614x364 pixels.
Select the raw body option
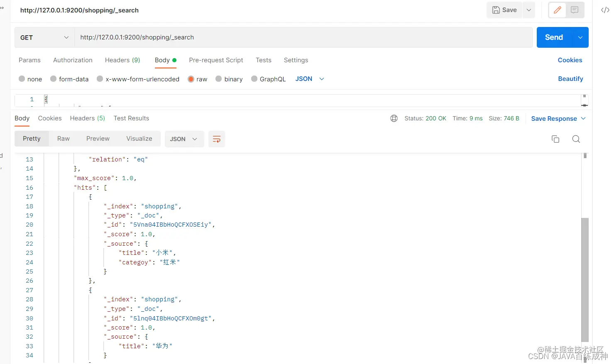tap(197, 79)
